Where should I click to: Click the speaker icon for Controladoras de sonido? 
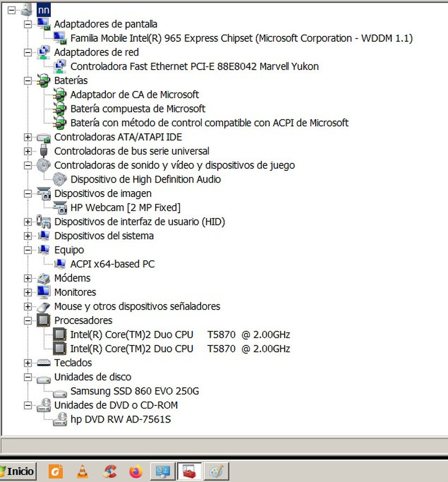coord(44,165)
